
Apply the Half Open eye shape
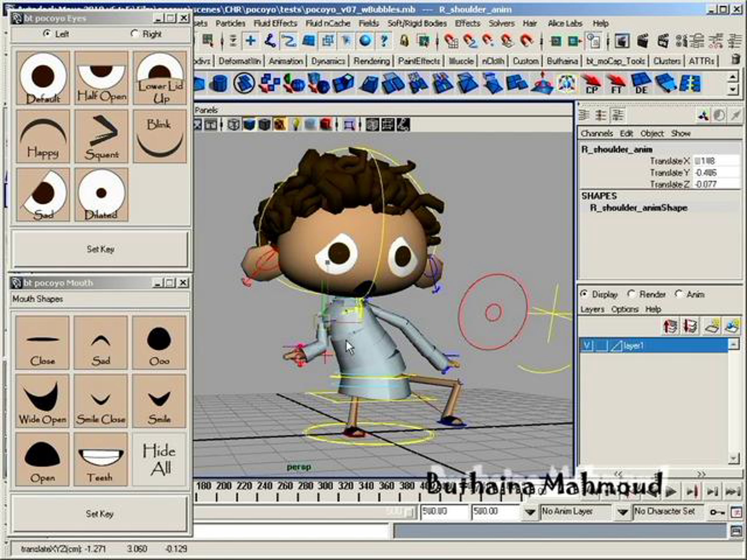point(101,78)
